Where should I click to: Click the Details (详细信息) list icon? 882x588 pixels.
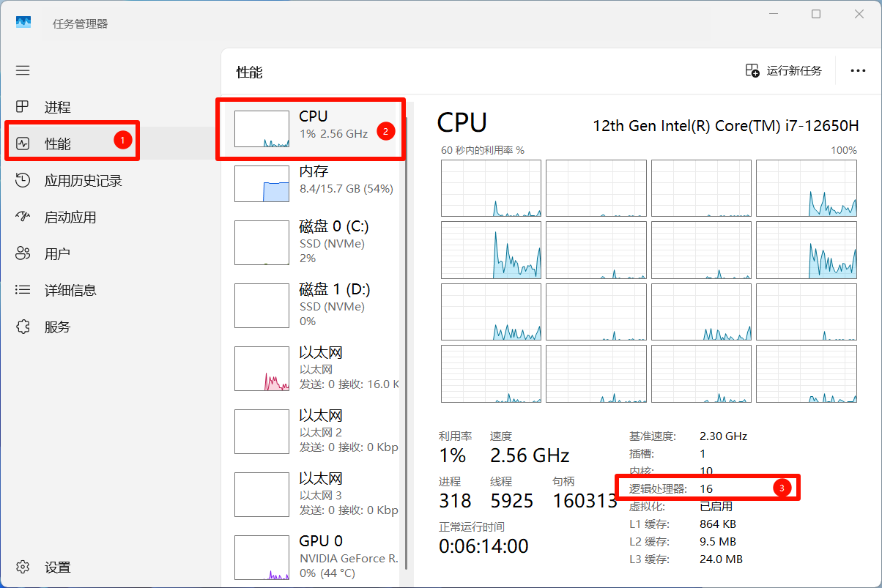coord(23,290)
